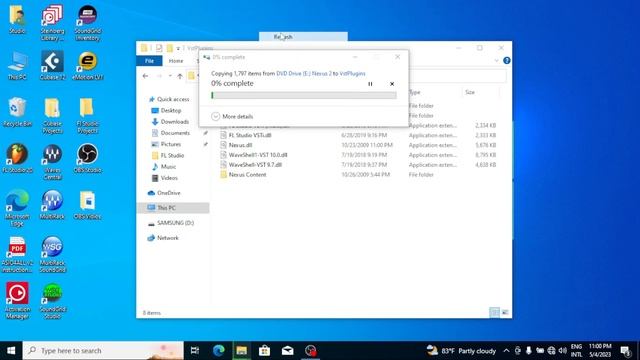Screen dimensions: 640x360
Task: Open the PDF instructions desktop file
Action: (x=17, y=255)
